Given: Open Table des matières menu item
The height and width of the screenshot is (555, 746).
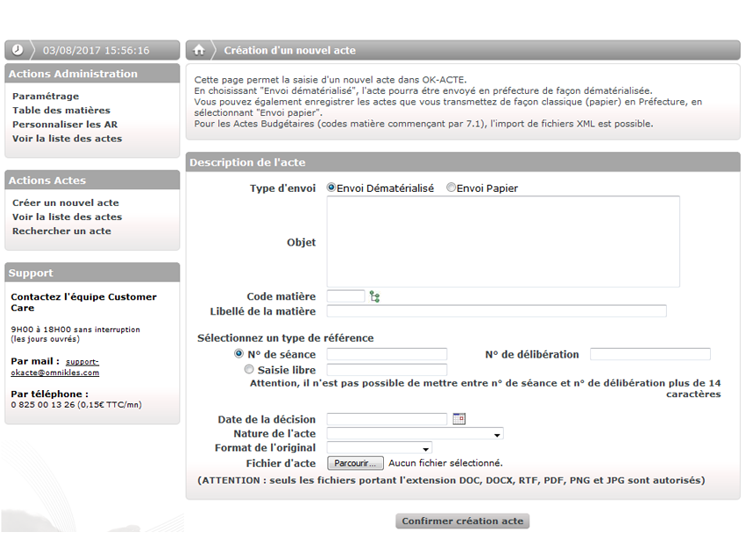Looking at the screenshot, I should [x=61, y=110].
